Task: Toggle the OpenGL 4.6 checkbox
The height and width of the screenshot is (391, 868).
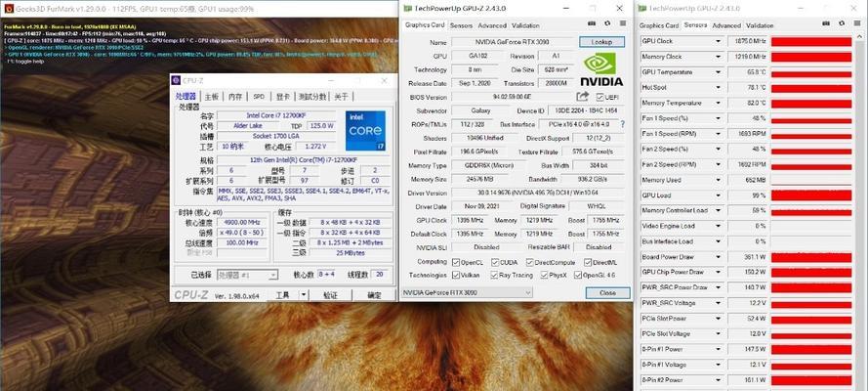Action: click(578, 275)
